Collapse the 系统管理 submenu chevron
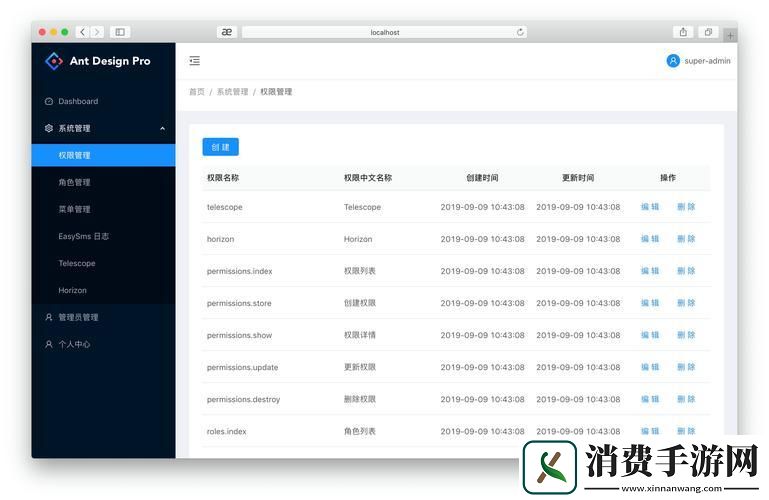Screen dimensions: 769x500 (162, 128)
